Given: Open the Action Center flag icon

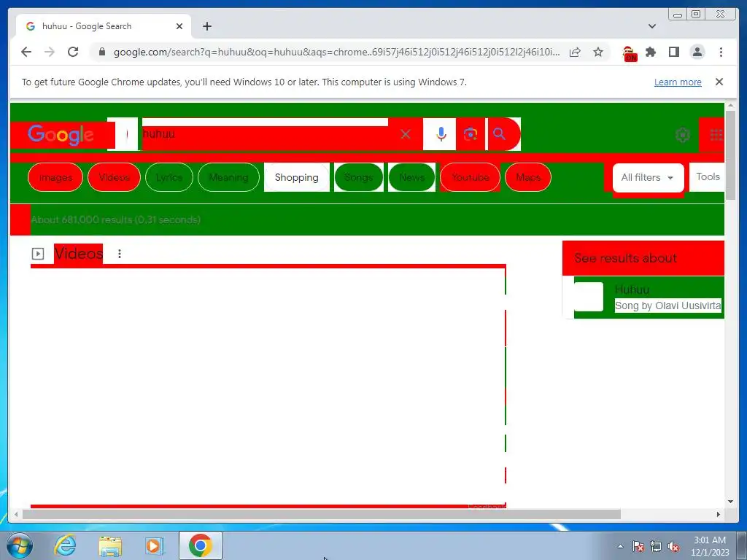Looking at the screenshot, I should pos(638,546).
